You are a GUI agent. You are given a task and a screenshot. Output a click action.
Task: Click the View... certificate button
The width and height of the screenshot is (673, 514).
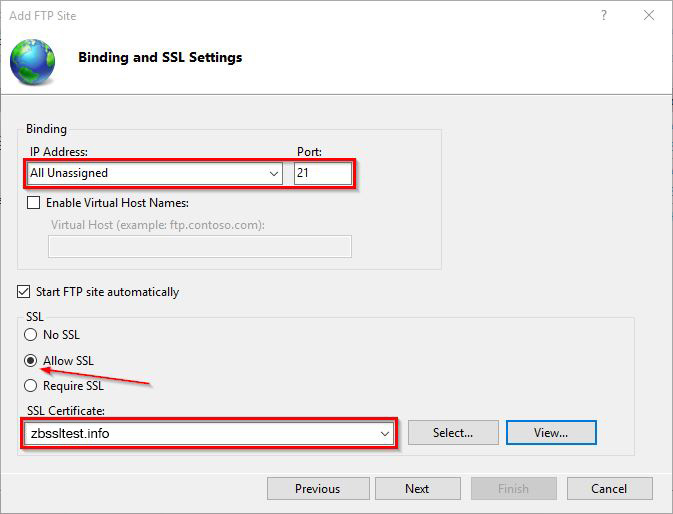click(x=551, y=433)
